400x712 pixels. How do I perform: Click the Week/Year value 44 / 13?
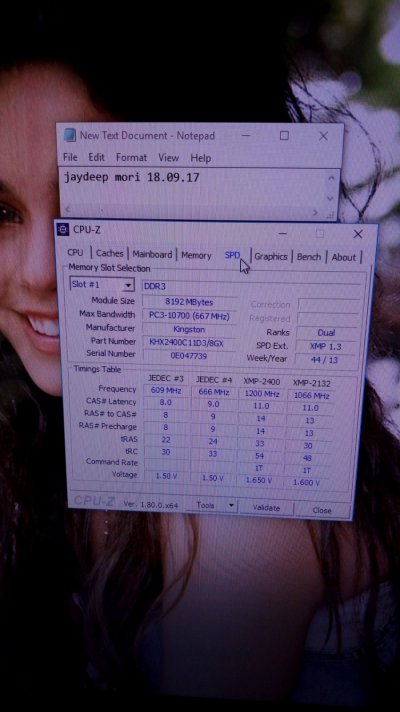point(324,360)
